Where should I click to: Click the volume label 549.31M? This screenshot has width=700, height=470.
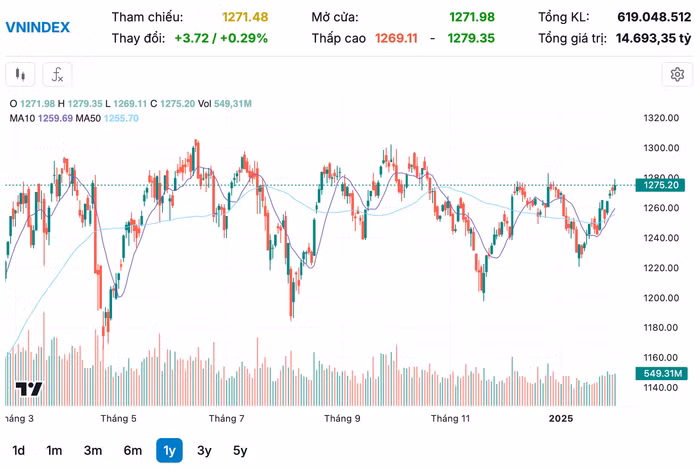coord(661,373)
